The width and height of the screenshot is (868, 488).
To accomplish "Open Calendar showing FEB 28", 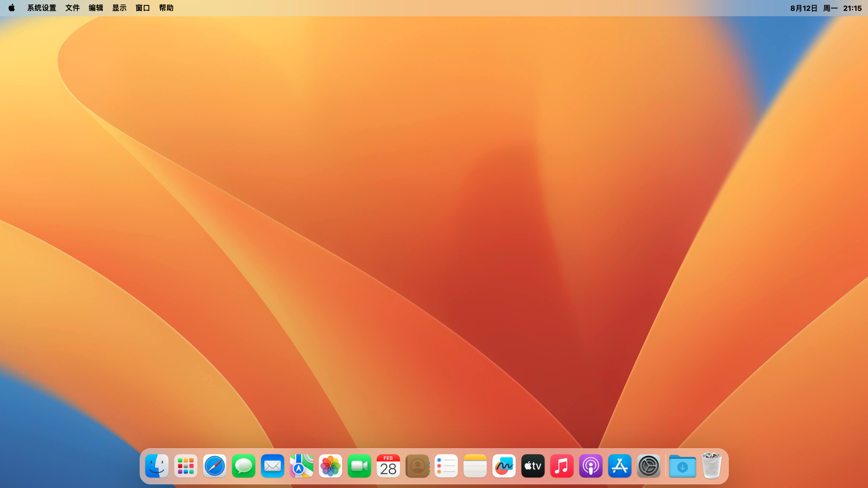I will pyautogui.click(x=388, y=466).
